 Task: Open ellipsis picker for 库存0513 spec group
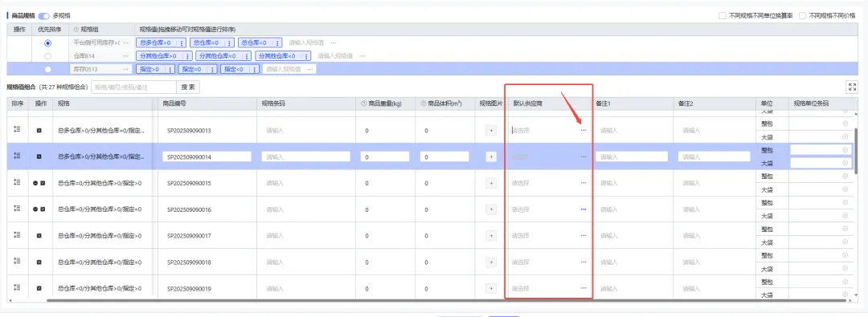coord(125,69)
